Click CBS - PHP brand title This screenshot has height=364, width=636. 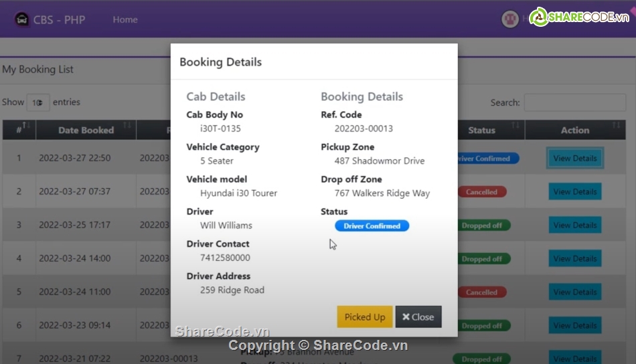(x=59, y=19)
